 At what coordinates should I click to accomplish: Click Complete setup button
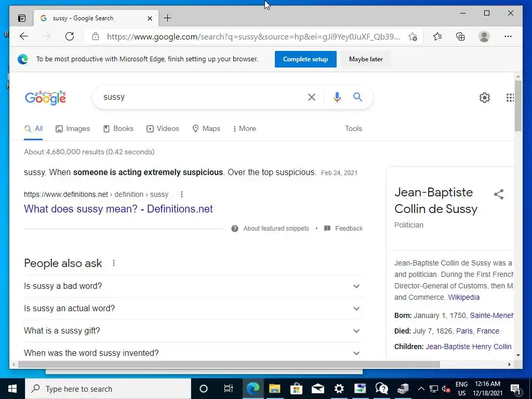click(305, 59)
